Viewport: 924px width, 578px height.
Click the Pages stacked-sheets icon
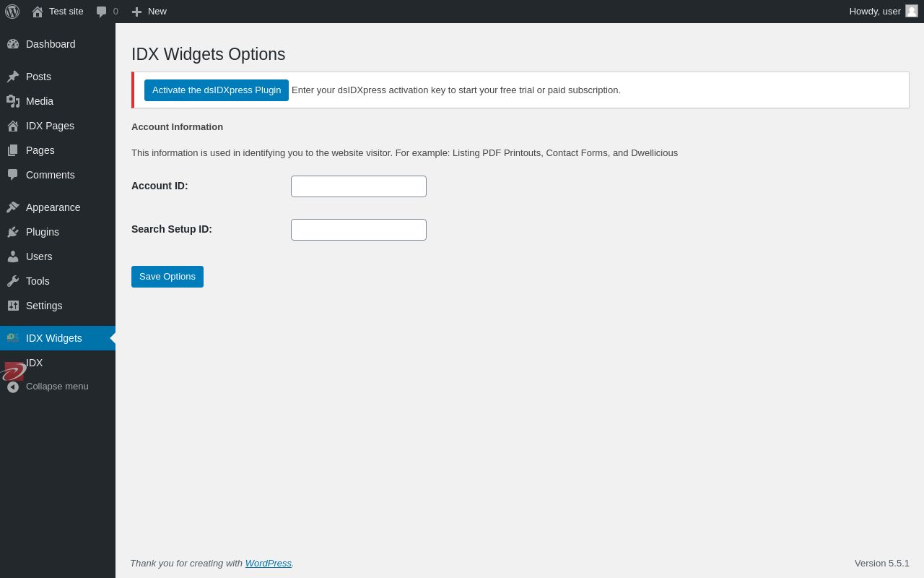click(x=13, y=150)
